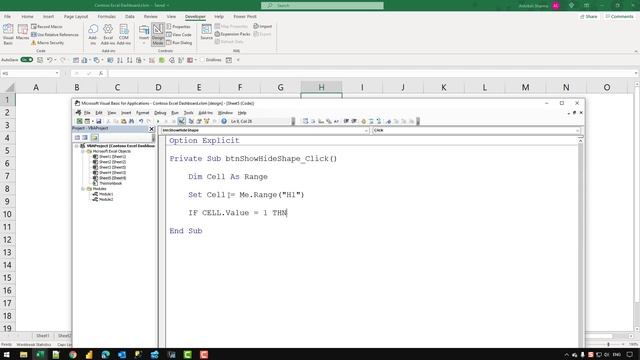
Task: Collapse the VBAProject root tree node
Action: (x=76, y=146)
